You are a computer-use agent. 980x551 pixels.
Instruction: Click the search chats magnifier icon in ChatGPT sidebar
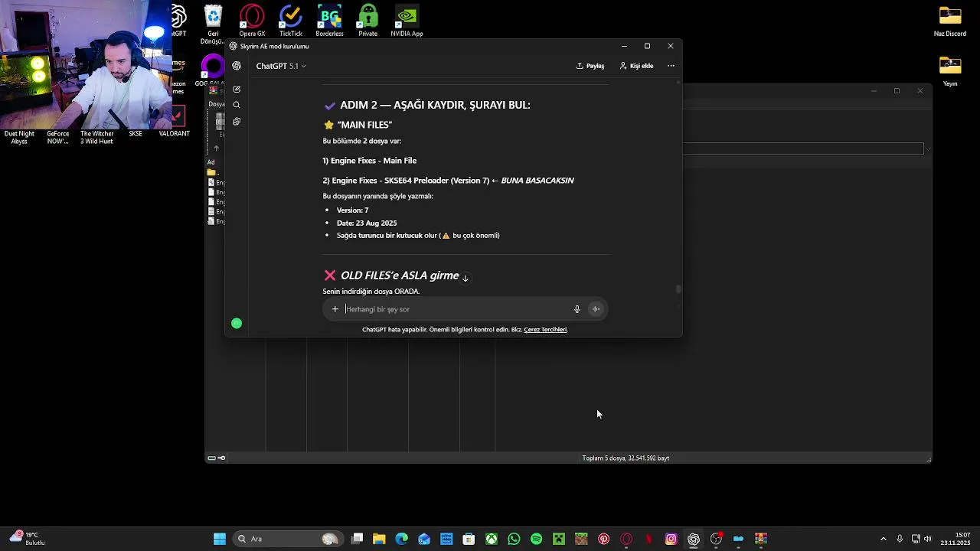237,105
